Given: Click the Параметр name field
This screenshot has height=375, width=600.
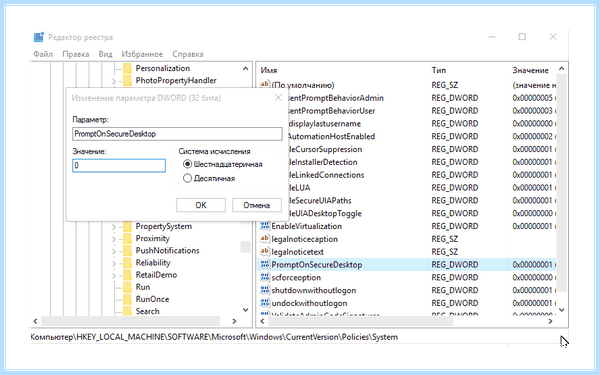Looking at the screenshot, I should [x=177, y=134].
